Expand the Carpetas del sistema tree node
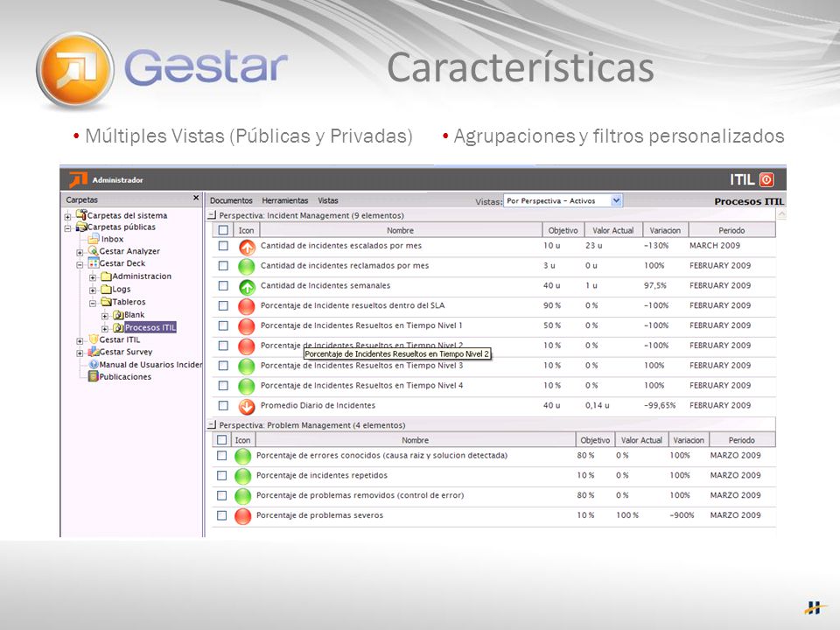 pyautogui.click(x=67, y=216)
